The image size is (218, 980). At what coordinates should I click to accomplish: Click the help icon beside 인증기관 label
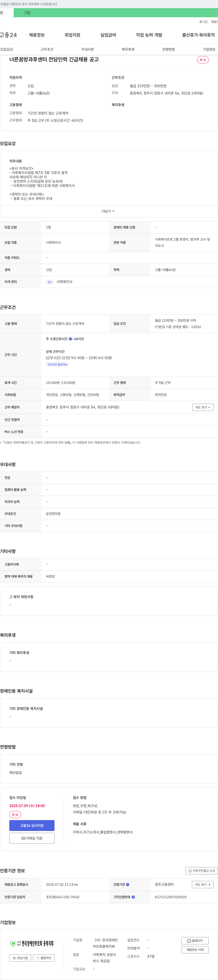[127, 885]
